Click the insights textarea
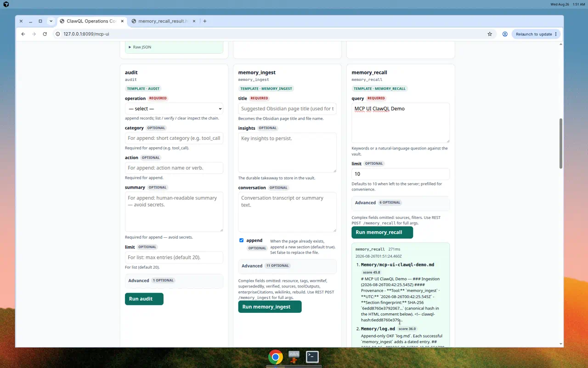The height and width of the screenshot is (368, 588). pyautogui.click(x=287, y=153)
